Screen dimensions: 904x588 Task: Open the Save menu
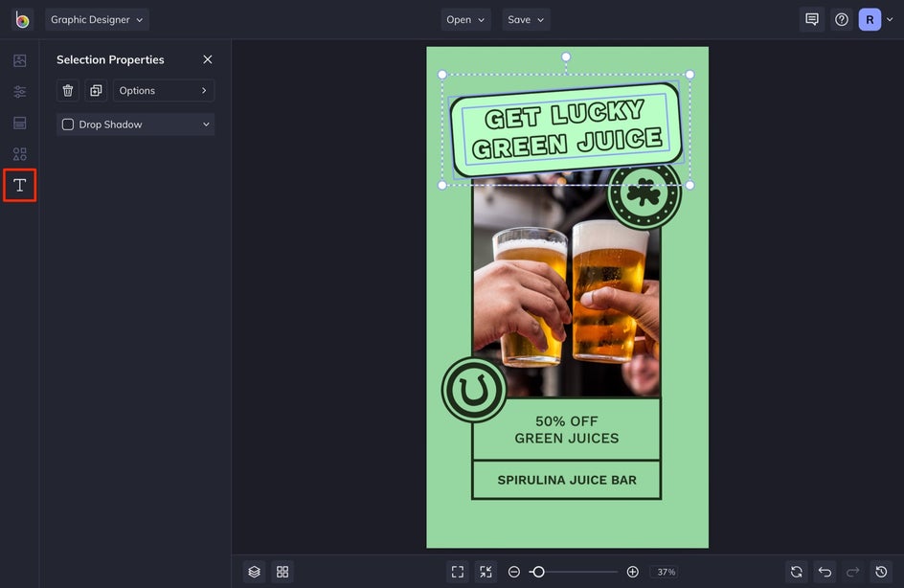(x=525, y=19)
